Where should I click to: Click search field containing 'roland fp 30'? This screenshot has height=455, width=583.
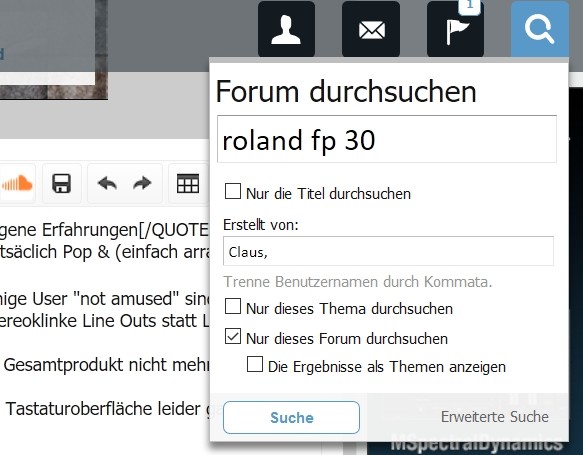point(387,139)
